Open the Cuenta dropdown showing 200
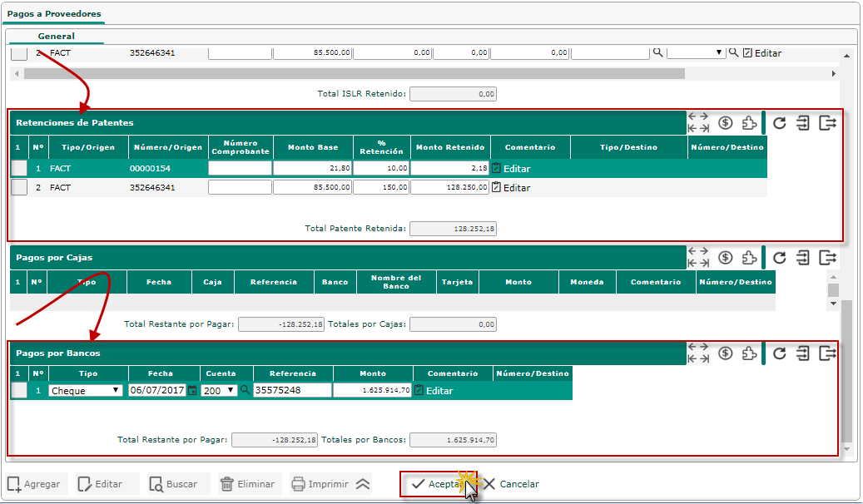 click(x=219, y=390)
